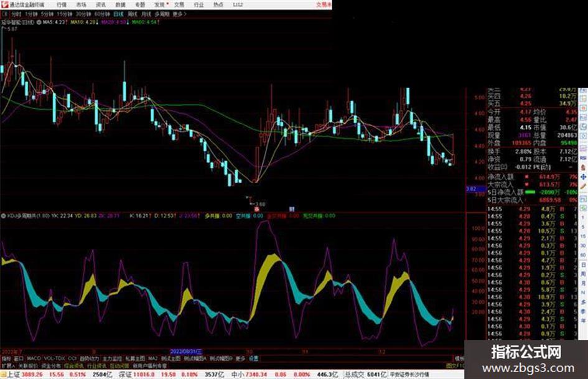
Task: Click the 5日净流入额 green bar row
Action: point(532,192)
